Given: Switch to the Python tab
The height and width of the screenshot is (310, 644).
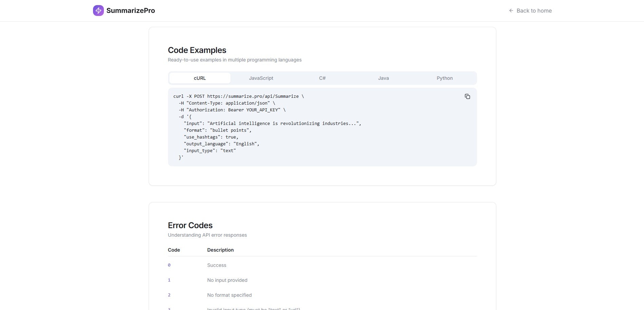Looking at the screenshot, I should 444,78.
